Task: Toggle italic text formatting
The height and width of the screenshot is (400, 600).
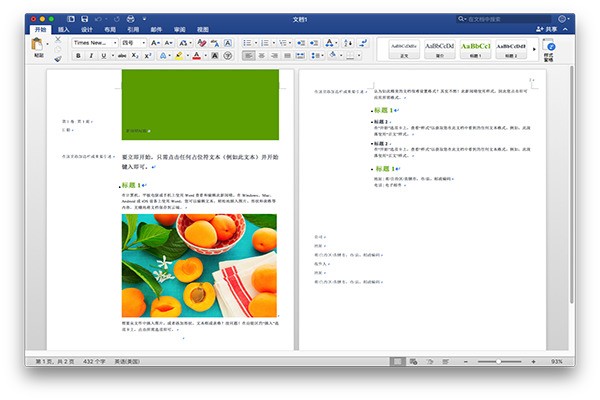Action: coord(90,57)
